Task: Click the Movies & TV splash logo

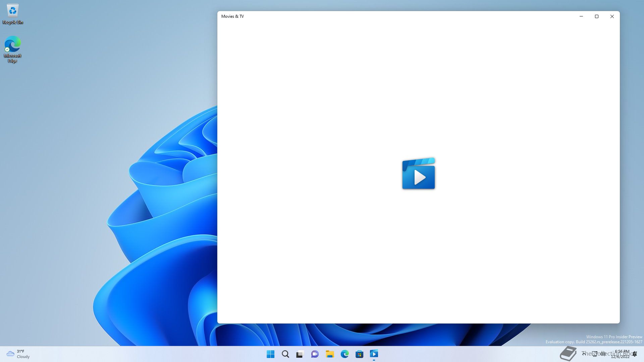Action: (418, 174)
